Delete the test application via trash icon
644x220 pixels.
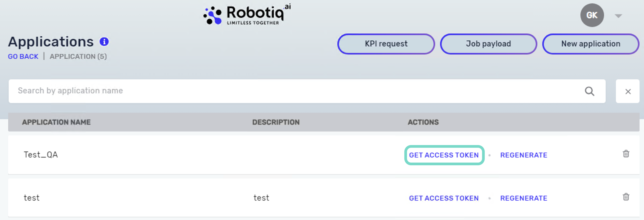coord(626,197)
